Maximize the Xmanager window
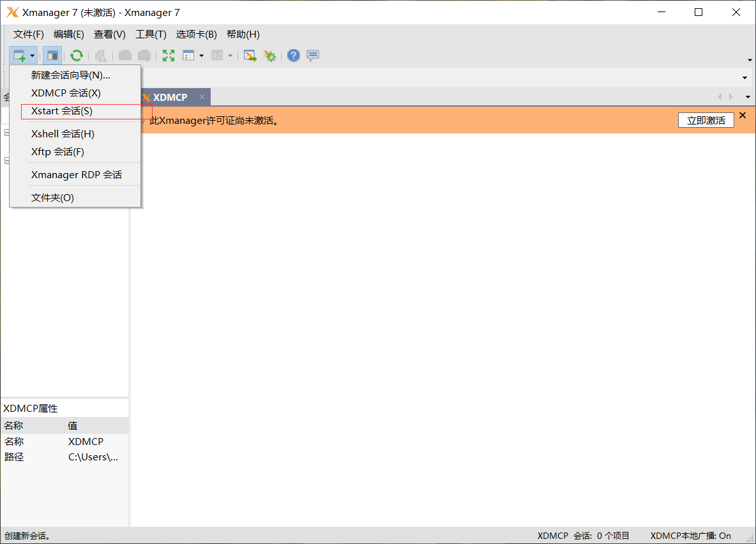756x544 pixels. tap(699, 13)
